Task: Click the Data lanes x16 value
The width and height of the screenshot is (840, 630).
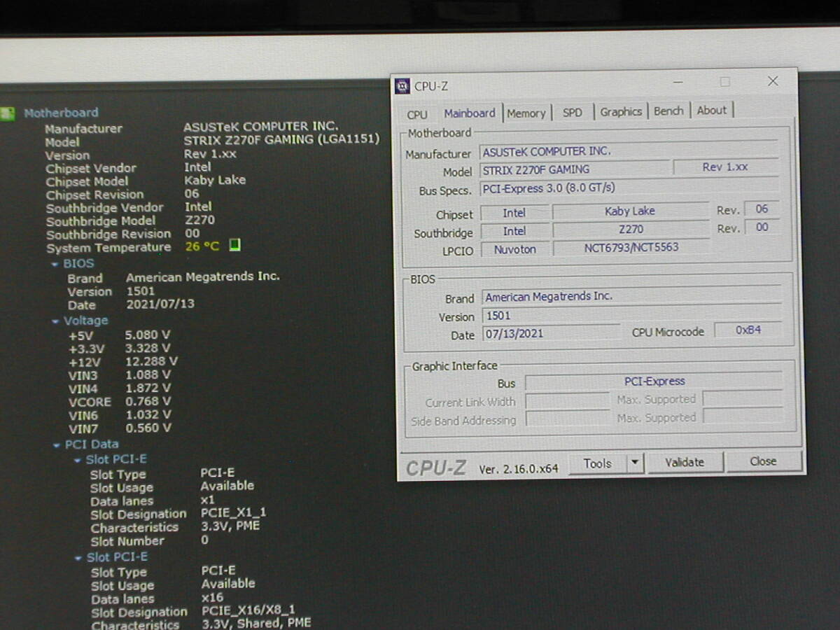Action: (x=212, y=597)
